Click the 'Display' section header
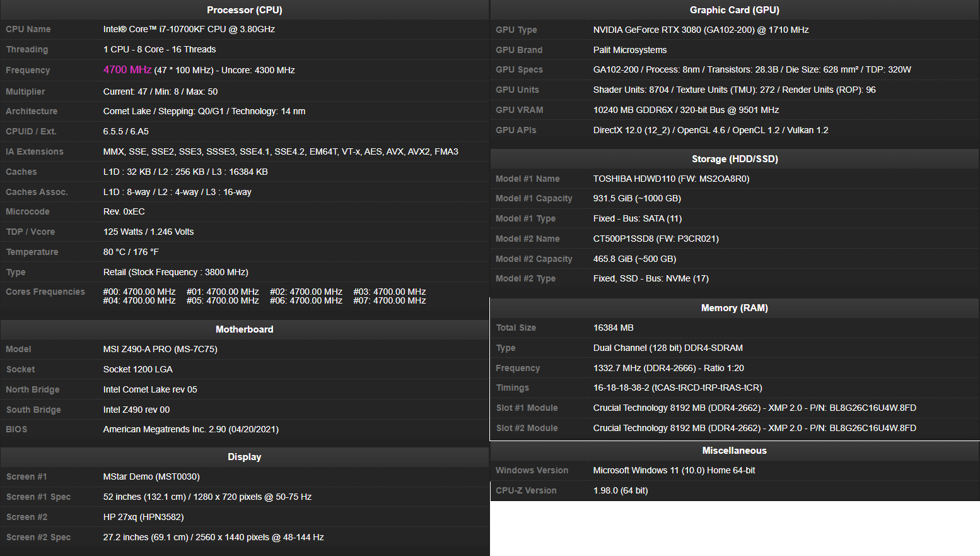The image size is (980, 556). (245, 457)
